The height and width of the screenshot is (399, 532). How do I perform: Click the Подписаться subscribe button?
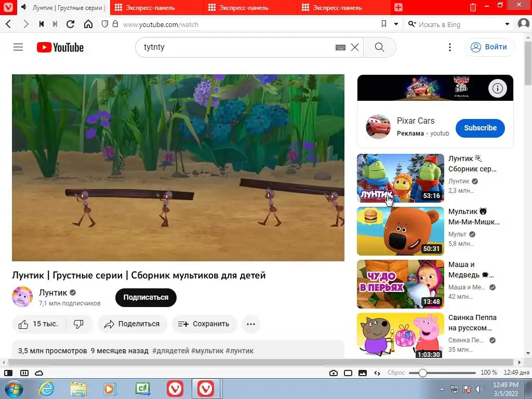(146, 298)
